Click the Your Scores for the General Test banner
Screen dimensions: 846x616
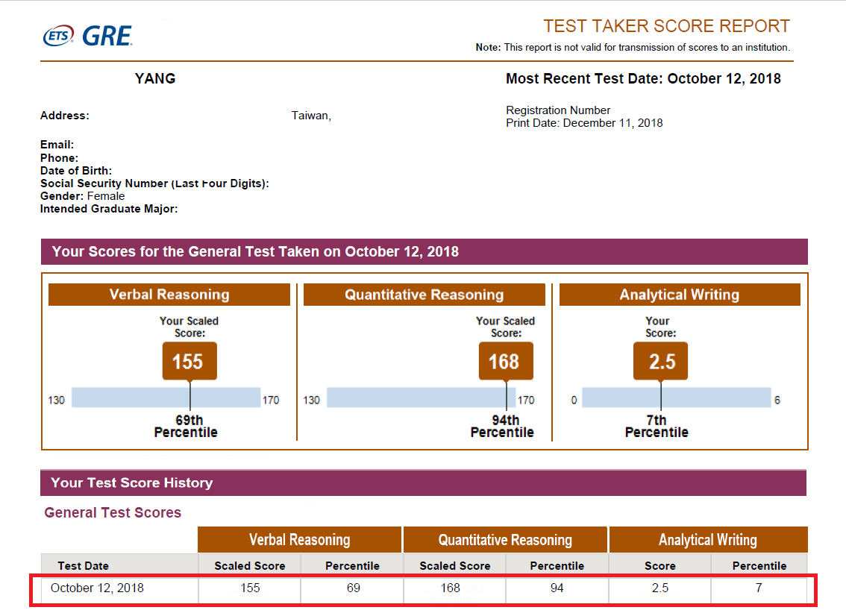tap(424, 252)
